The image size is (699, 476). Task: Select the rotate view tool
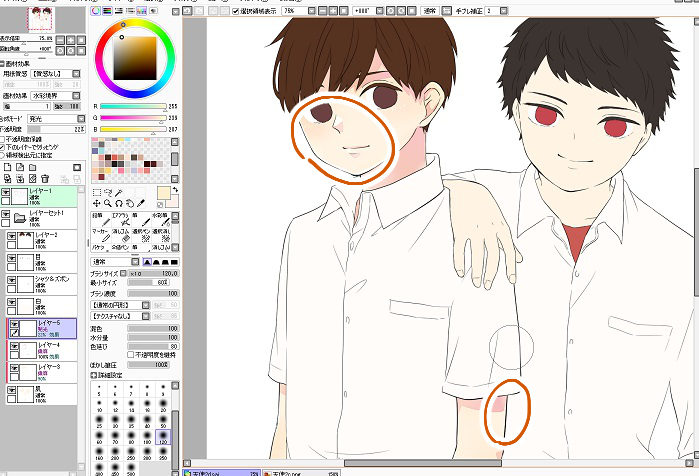tap(119, 203)
